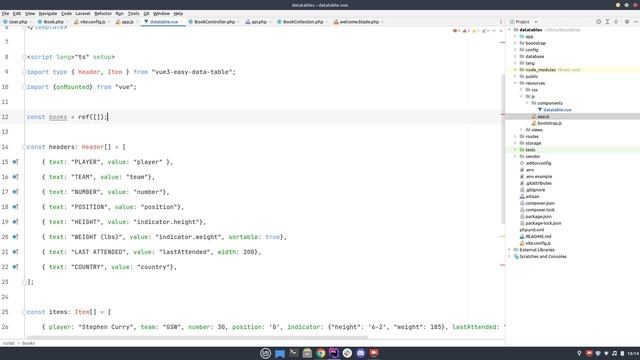The width and height of the screenshot is (640, 360).
Task: Open Chrome from the taskbar
Action: [321, 353]
